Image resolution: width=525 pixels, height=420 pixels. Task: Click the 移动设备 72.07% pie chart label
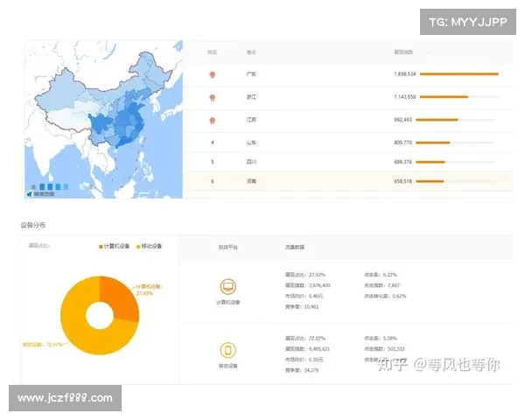(42, 344)
